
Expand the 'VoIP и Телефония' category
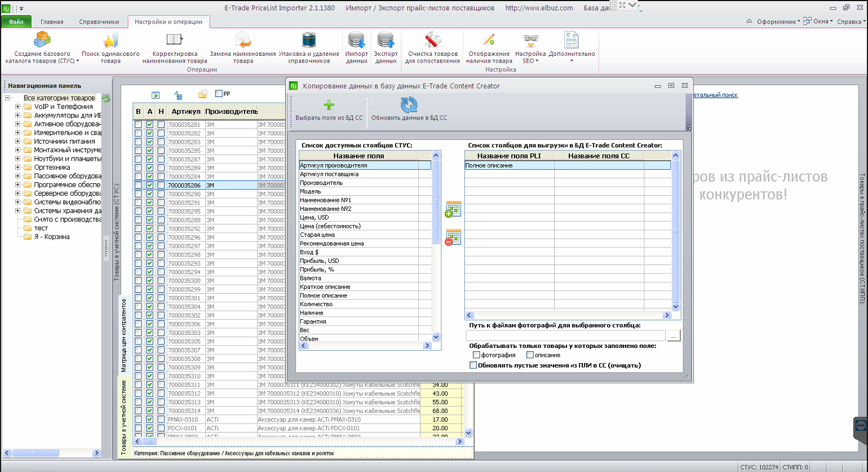pos(17,107)
